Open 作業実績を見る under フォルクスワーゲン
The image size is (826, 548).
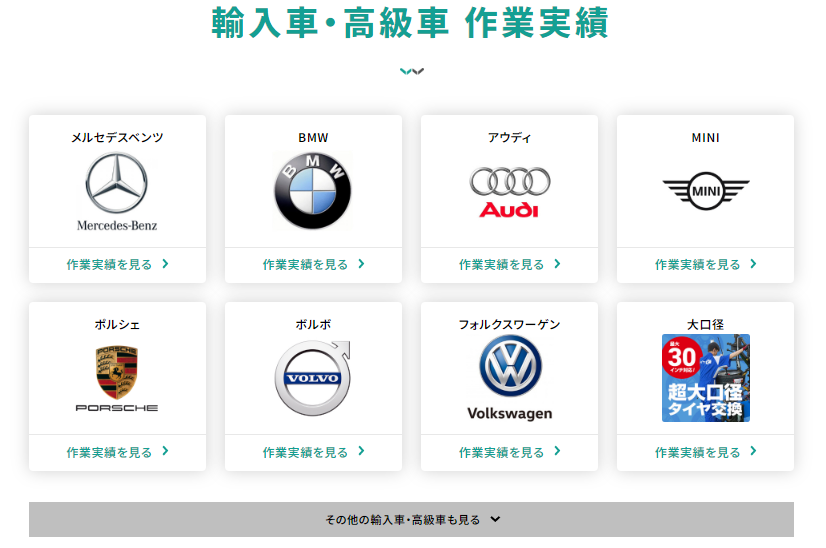pos(502,452)
